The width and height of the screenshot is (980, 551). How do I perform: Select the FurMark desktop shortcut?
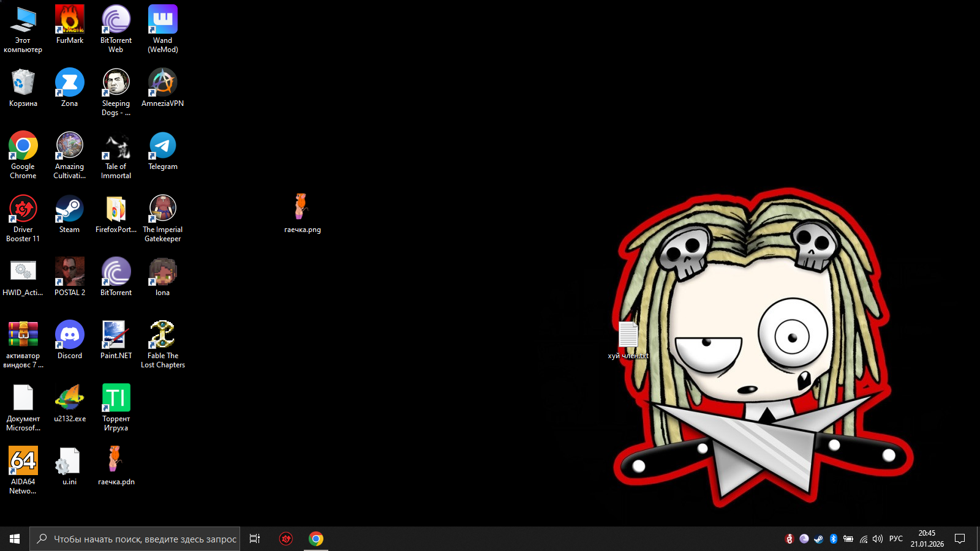pos(70,24)
